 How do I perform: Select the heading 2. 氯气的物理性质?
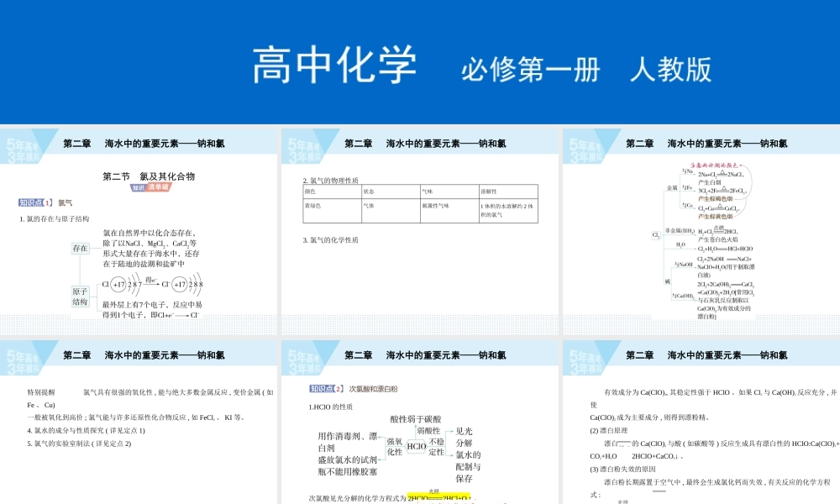pyautogui.click(x=330, y=181)
